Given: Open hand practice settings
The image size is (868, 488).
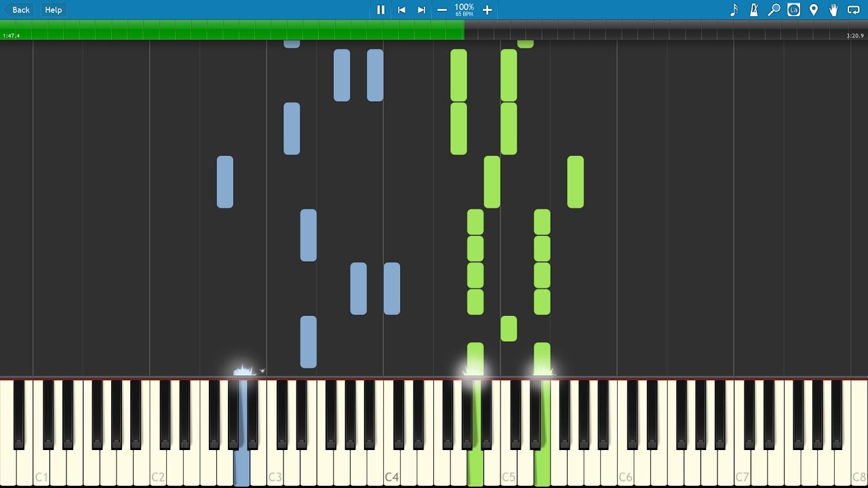Looking at the screenshot, I should (833, 9).
